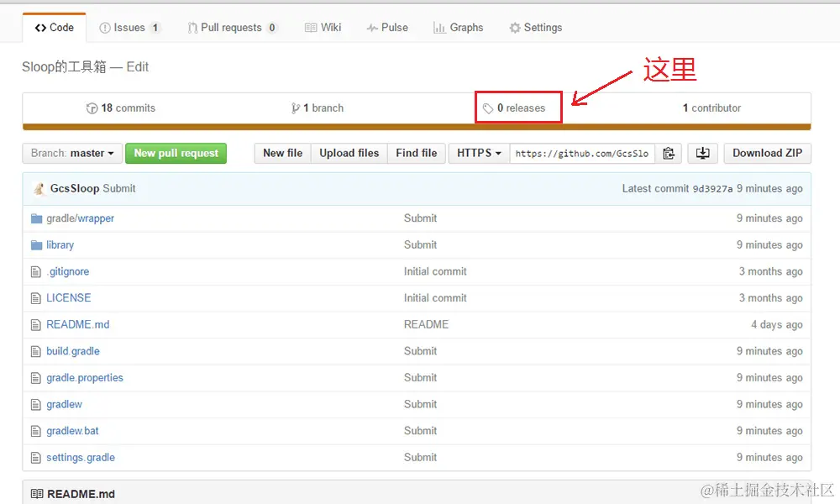Click the gradle/wrapper folder icon
840x504 pixels.
pos(36,218)
